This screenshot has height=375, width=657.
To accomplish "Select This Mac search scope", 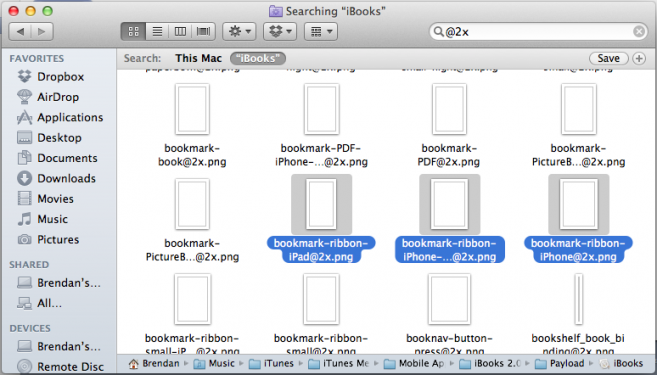I will tap(199, 58).
